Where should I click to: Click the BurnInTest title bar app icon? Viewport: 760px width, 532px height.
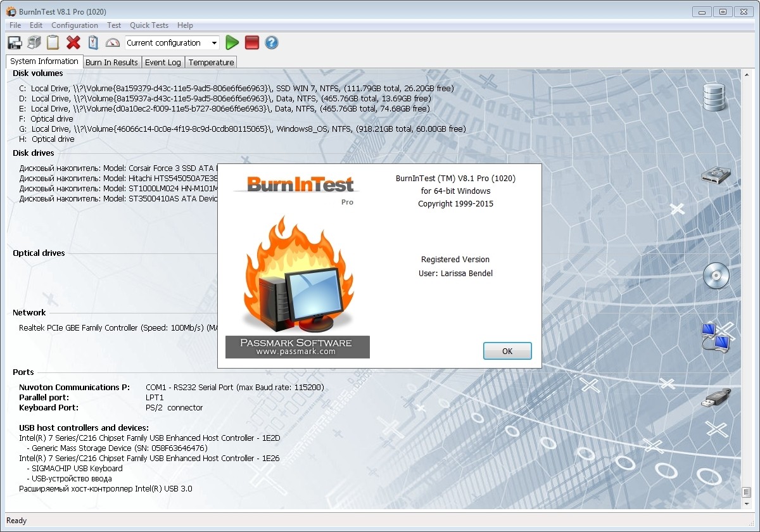tap(11, 11)
